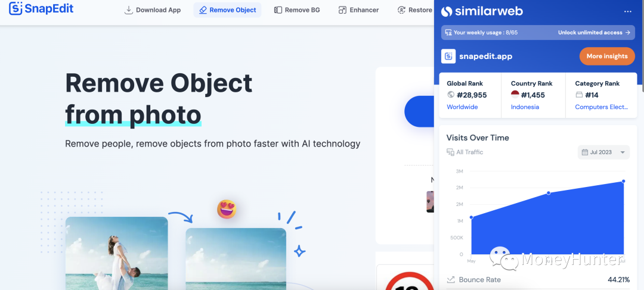Click the category rank icon beside #14
This screenshot has height=290, width=644.
pyautogui.click(x=579, y=95)
